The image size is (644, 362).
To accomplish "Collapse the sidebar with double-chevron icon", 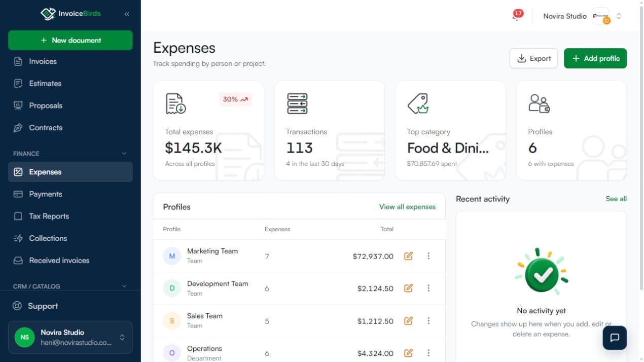I will tap(127, 14).
